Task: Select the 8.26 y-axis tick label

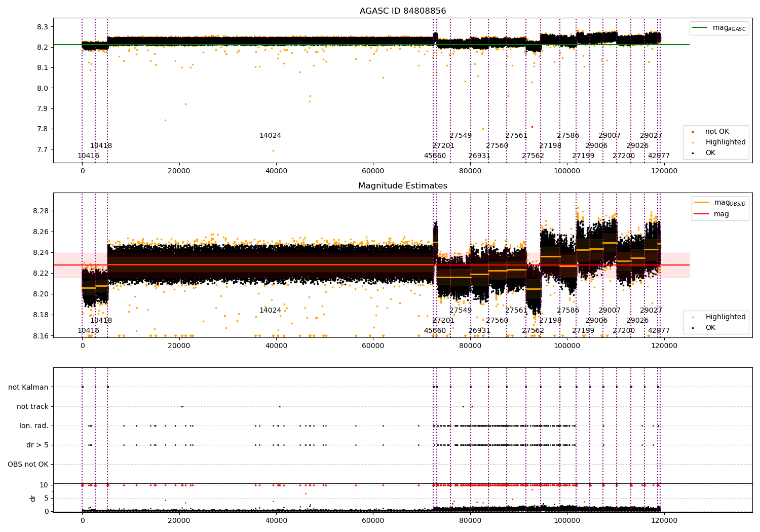Action: [x=41, y=232]
